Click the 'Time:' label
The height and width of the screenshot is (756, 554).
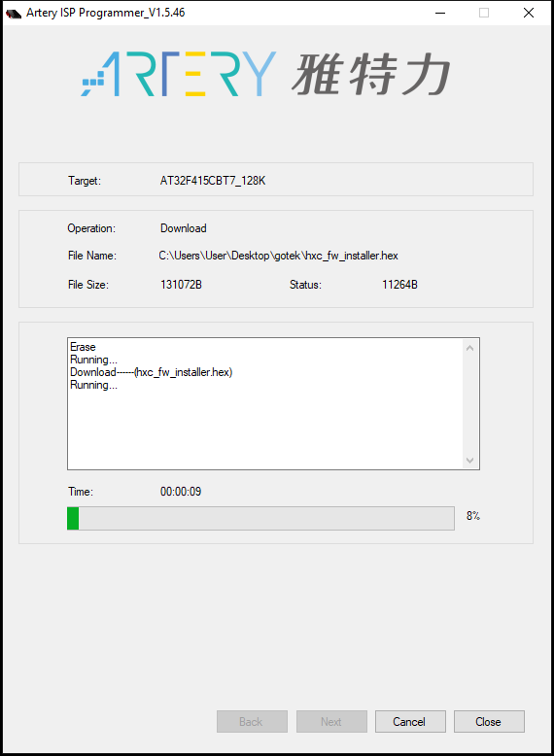tap(81, 492)
